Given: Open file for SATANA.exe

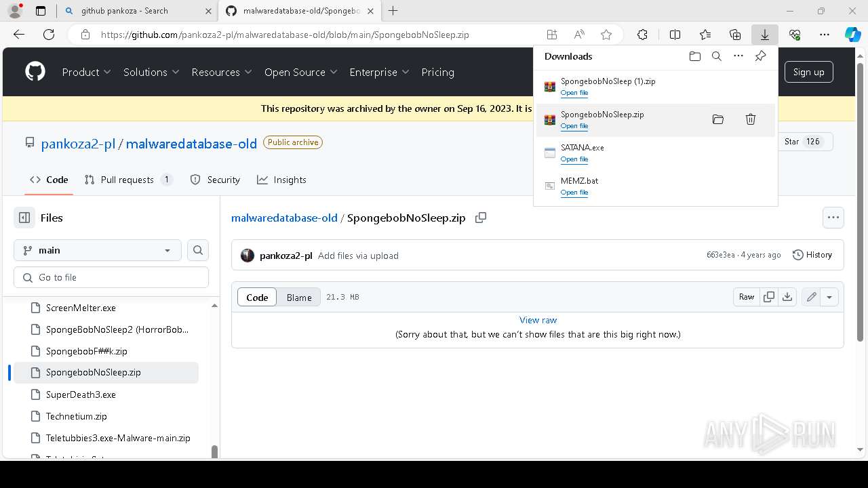Looking at the screenshot, I should coord(574,159).
